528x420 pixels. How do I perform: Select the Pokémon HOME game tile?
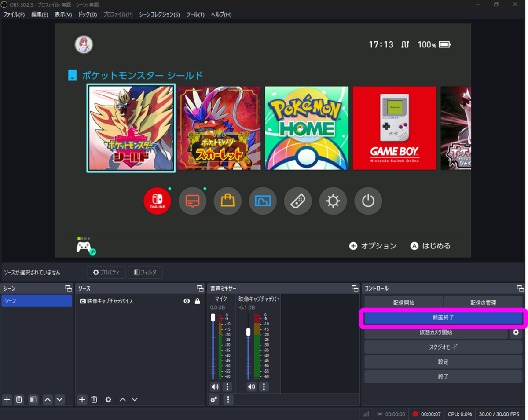(x=307, y=128)
